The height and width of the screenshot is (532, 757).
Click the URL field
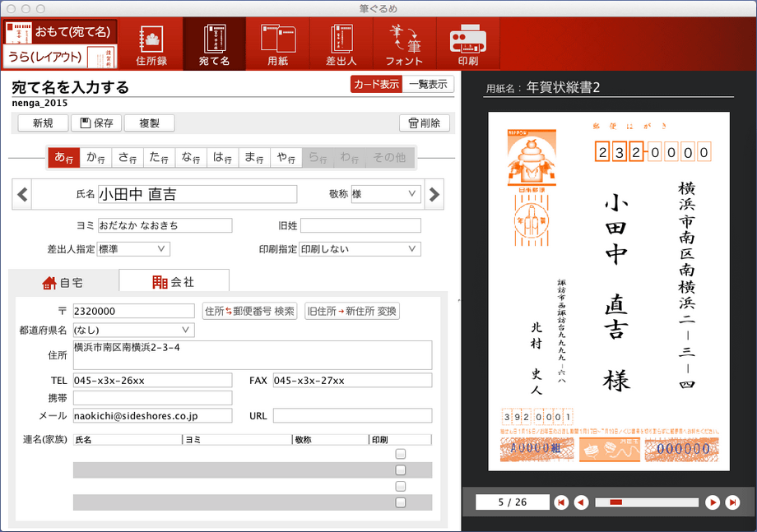tap(352, 416)
